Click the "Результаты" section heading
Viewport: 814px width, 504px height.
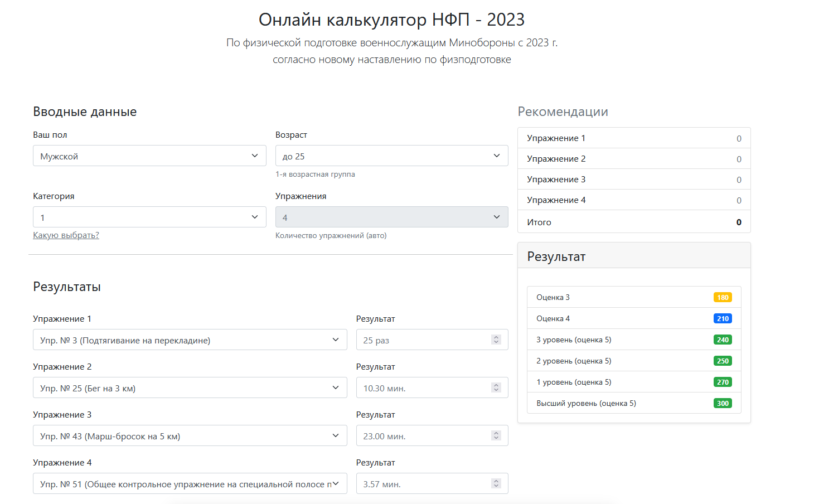click(x=67, y=287)
